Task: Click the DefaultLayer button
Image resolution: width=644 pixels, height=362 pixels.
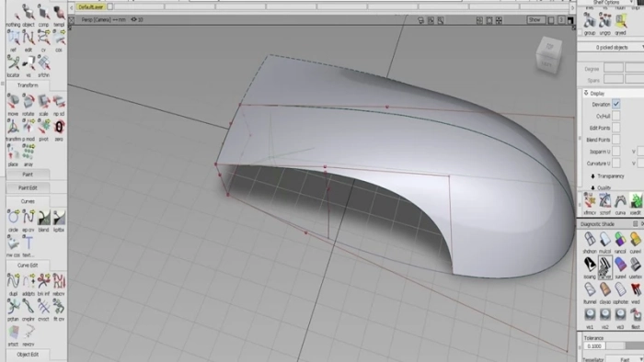Action: [91, 7]
